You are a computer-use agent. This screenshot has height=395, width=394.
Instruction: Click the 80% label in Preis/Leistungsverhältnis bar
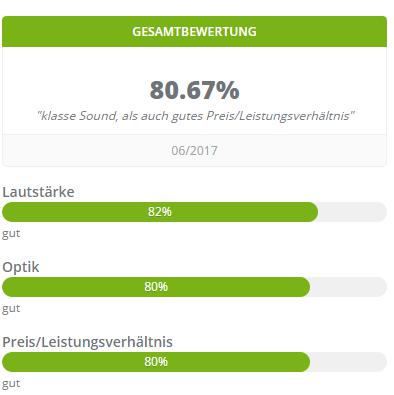point(156,362)
